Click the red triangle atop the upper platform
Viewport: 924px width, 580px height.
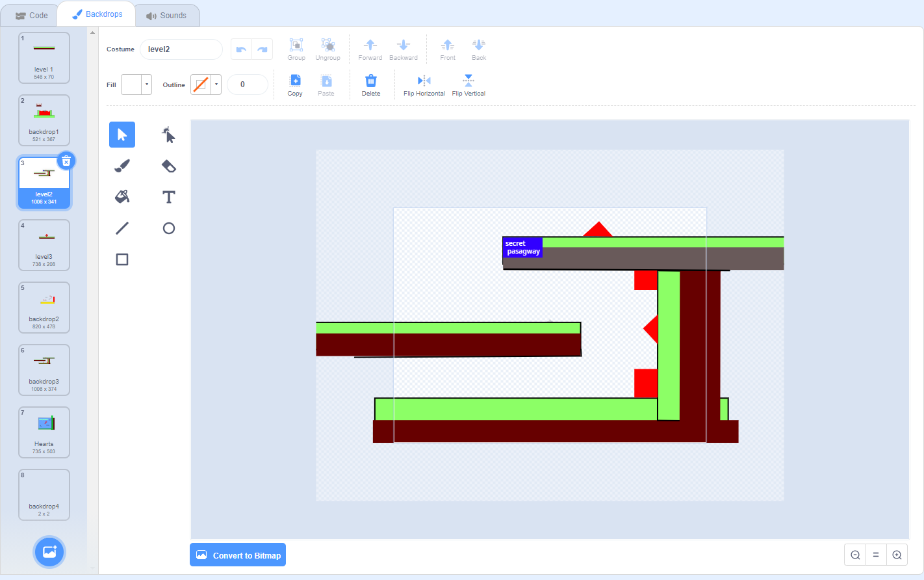[x=598, y=230]
